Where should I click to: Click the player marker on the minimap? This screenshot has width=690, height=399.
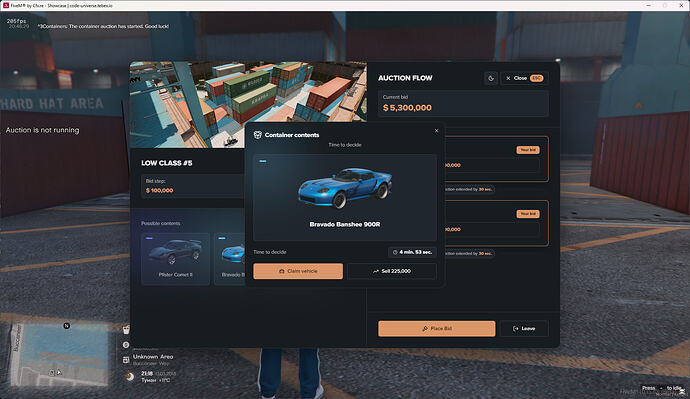coord(59,372)
